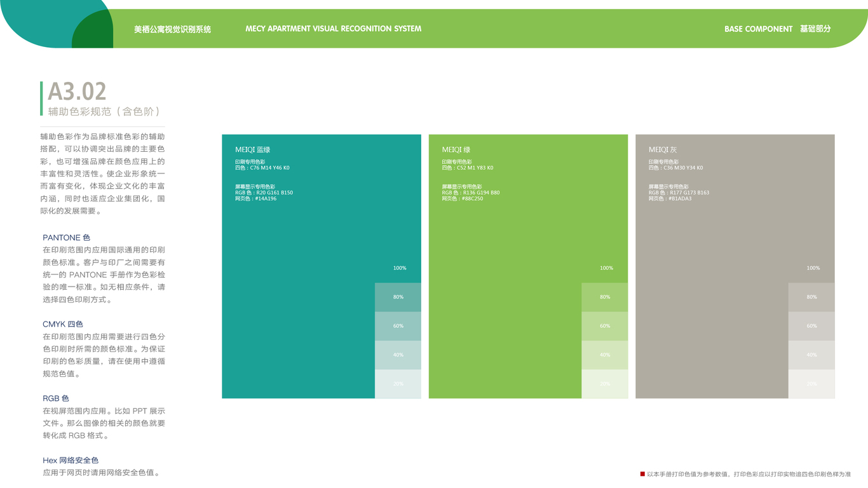This screenshot has width=868, height=488.
Task: Choose the MEIQI 绿 20% tint swatch
Action: coord(605,384)
